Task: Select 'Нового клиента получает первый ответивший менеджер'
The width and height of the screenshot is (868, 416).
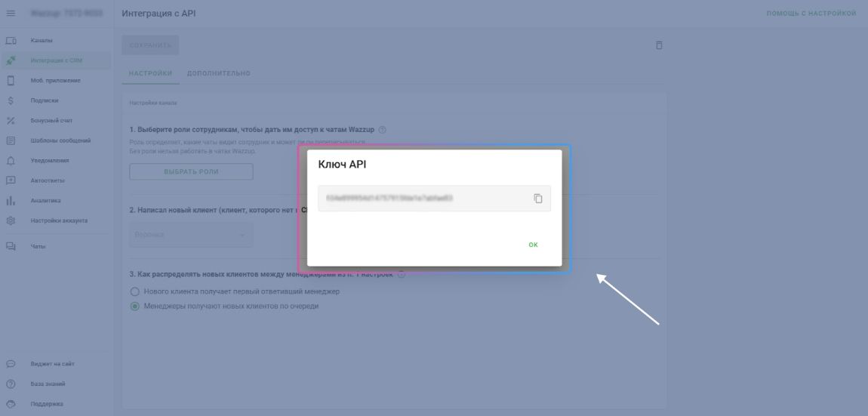Action: [135, 291]
